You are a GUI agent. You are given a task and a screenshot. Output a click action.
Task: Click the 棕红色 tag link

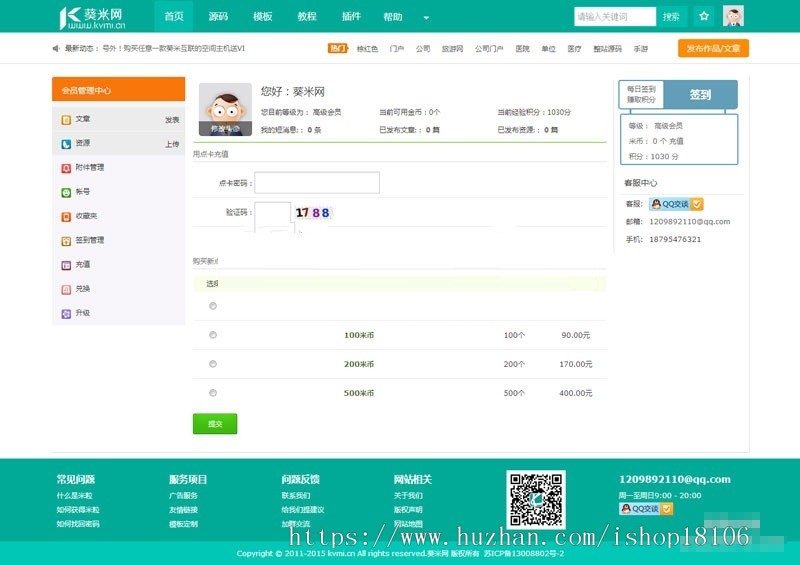367,49
